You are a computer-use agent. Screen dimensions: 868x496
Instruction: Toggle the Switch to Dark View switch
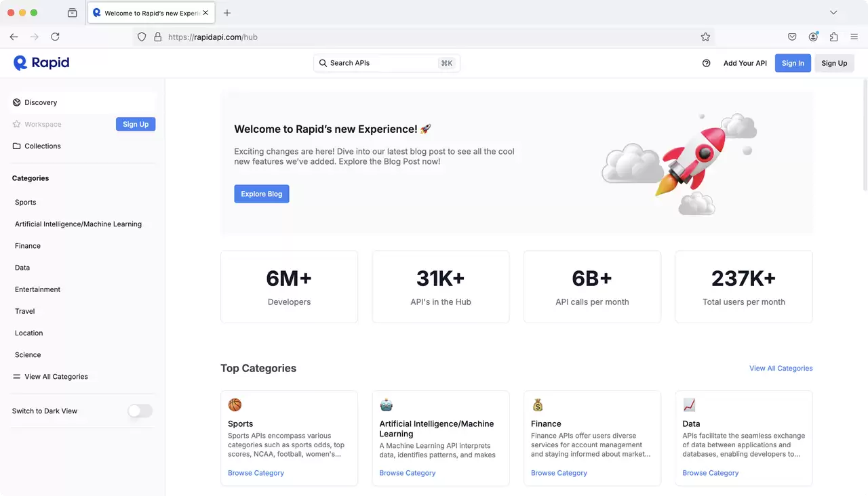point(140,411)
